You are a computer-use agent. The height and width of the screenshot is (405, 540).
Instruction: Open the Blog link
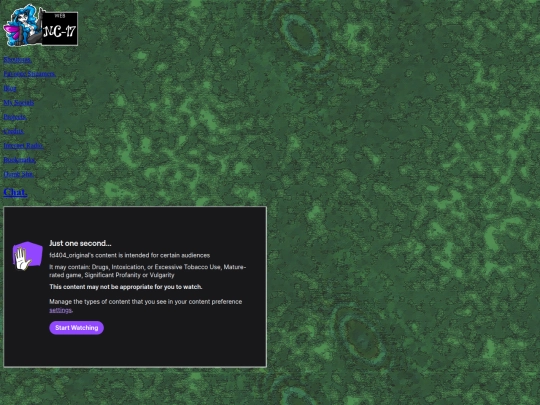click(x=10, y=89)
